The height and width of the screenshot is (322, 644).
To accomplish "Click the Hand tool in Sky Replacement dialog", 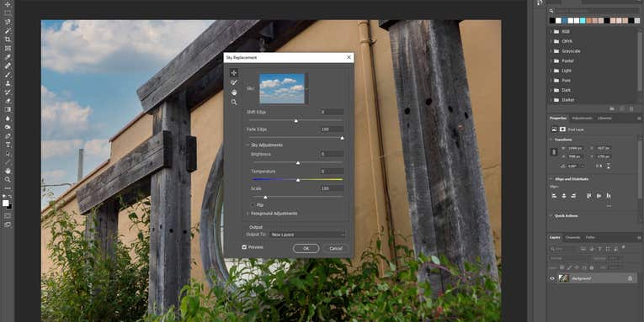I will click(234, 92).
